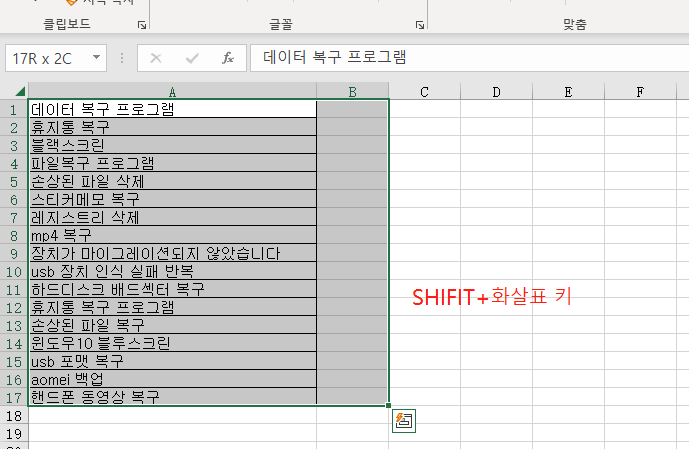Select row 18 header

pos(14,416)
